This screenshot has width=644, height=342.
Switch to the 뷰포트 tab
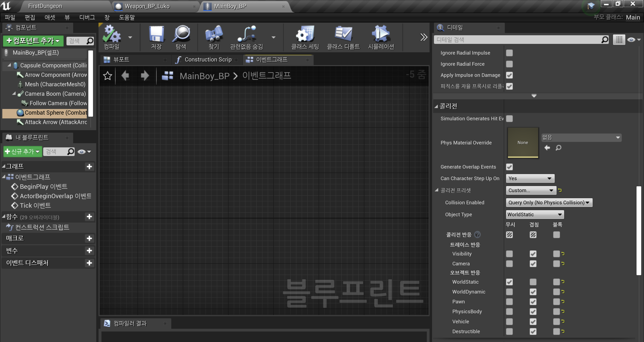click(122, 60)
